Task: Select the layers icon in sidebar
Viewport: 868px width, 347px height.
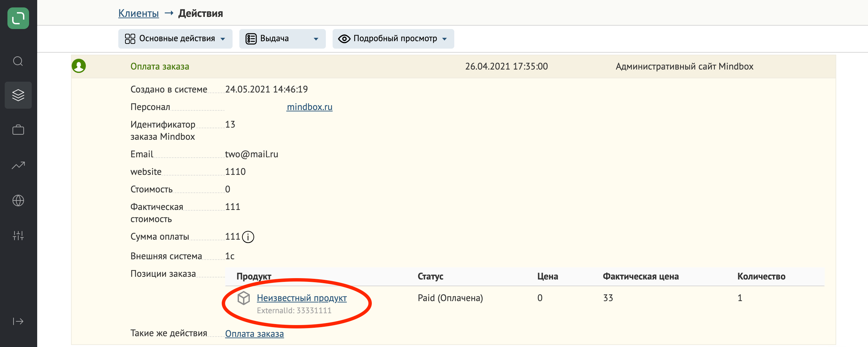Action: click(x=18, y=95)
